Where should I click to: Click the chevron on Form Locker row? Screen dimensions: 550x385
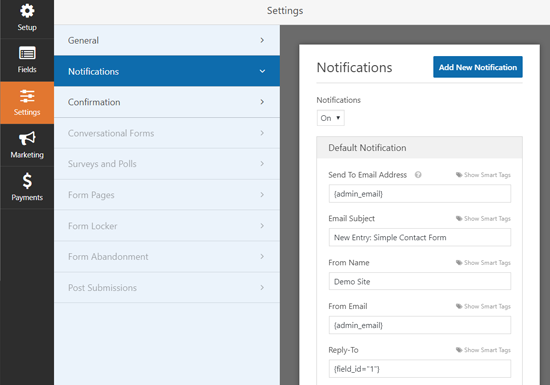(x=262, y=226)
